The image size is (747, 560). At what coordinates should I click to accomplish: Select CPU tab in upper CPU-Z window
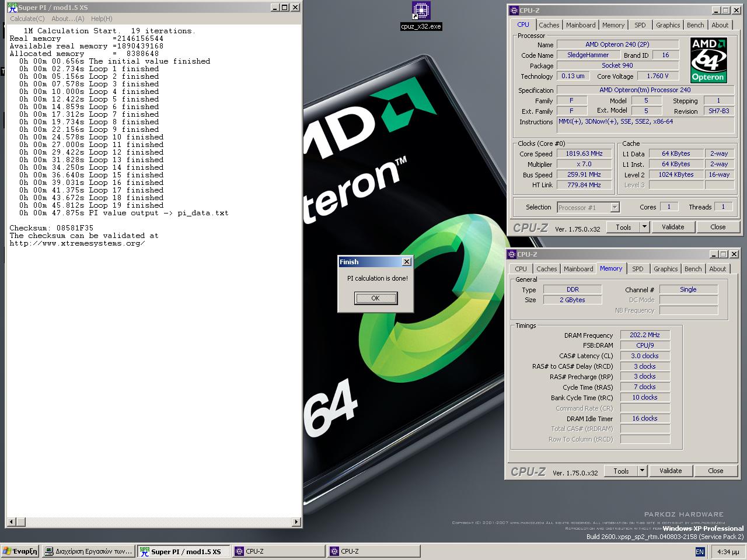tap(523, 24)
